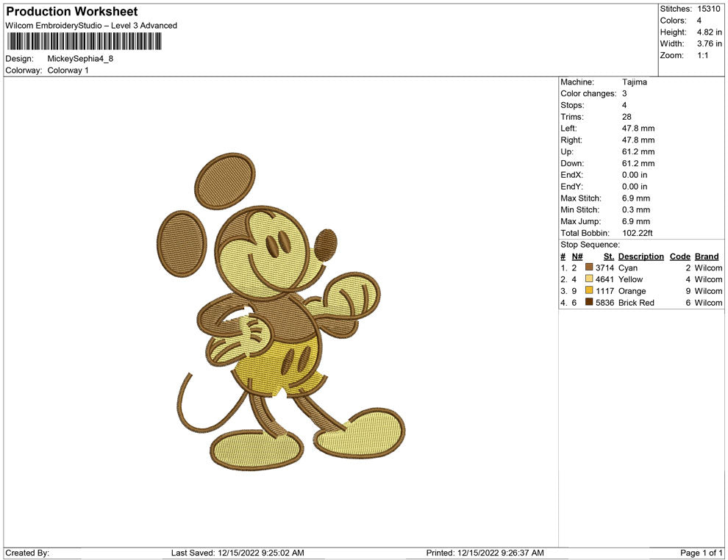Screen dimensions: 728x560
Task: Click the Up value "61.2 mm"
Action: 638,151
